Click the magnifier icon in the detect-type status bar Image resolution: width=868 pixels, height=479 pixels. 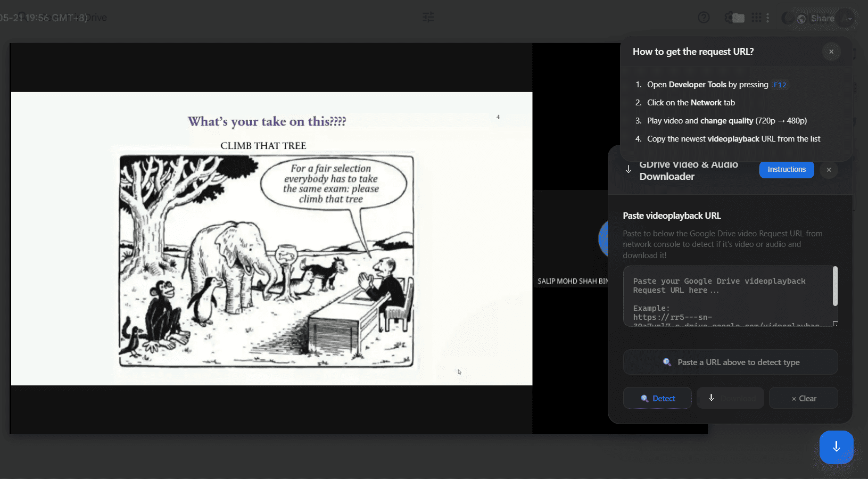pos(667,362)
